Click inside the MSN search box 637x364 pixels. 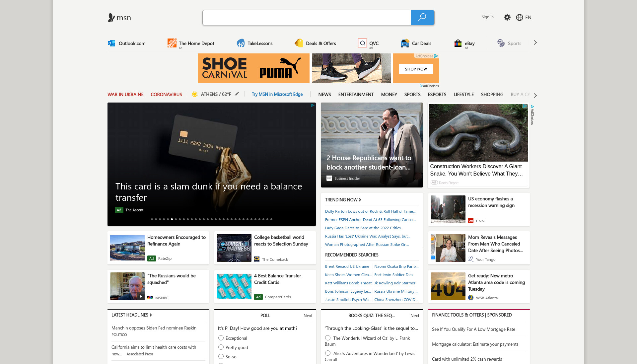tap(307, 18)
